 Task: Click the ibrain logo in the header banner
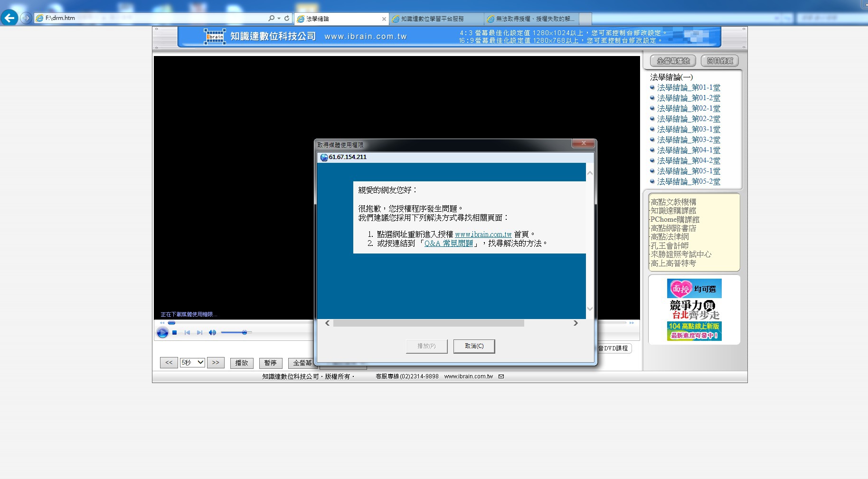point(215,37)
